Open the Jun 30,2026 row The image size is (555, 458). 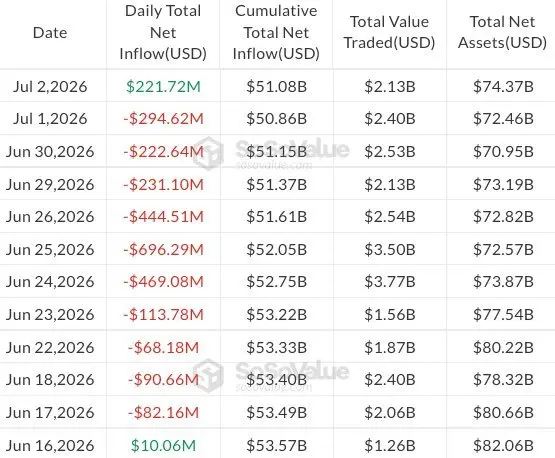[278, 151]
